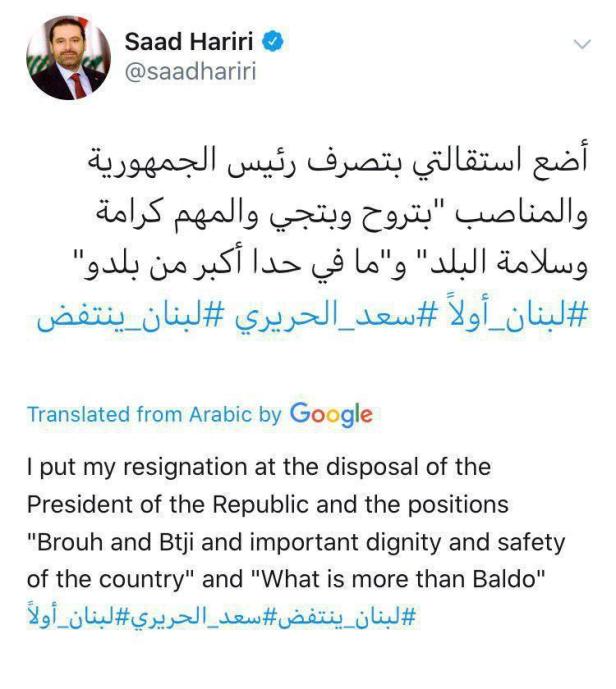The height and width of the screenshot is (689, 616).
Task: Click the Google logo
Action: pos(330,414)
